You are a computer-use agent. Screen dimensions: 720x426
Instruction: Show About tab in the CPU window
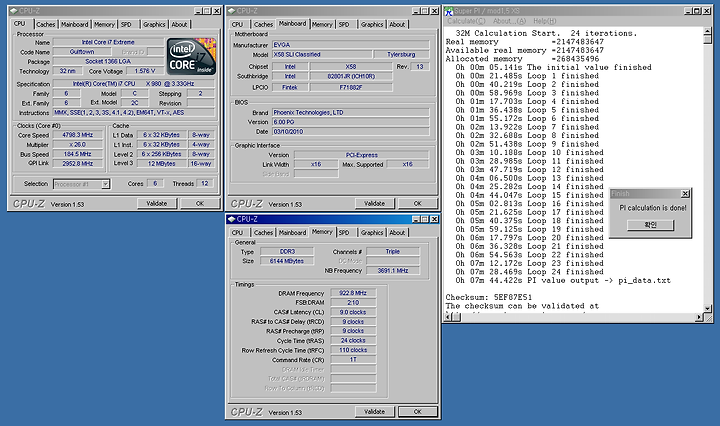tap(179, 24)
